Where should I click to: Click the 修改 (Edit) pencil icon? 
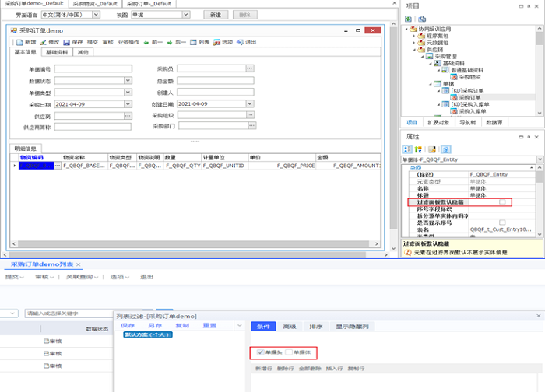coord(44,42)
